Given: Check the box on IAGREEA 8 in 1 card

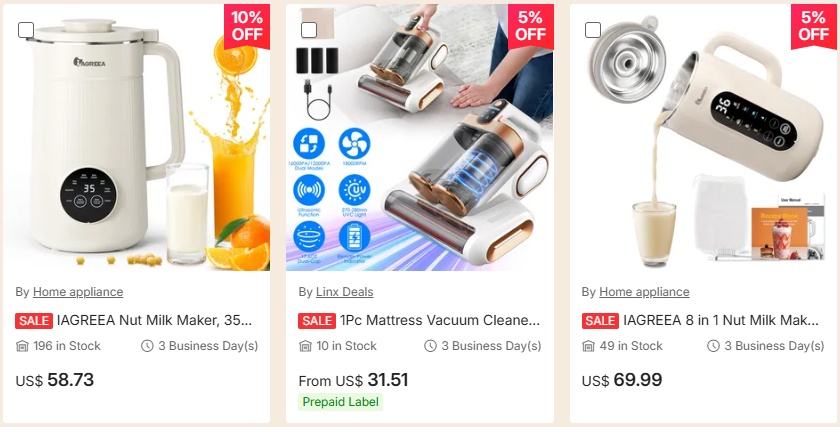Looking at the screenshot, I should pyautogui.click(x=592, y=31).
